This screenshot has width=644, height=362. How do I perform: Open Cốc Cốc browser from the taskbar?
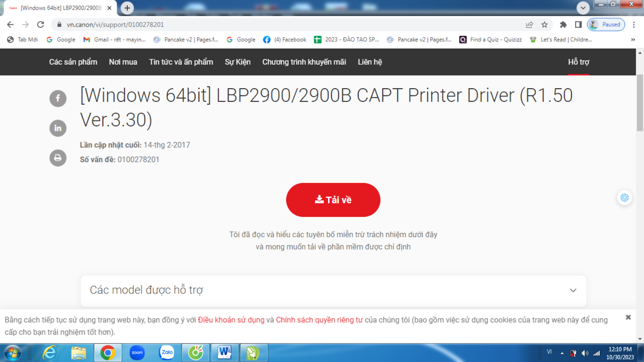tap(196, 353)
